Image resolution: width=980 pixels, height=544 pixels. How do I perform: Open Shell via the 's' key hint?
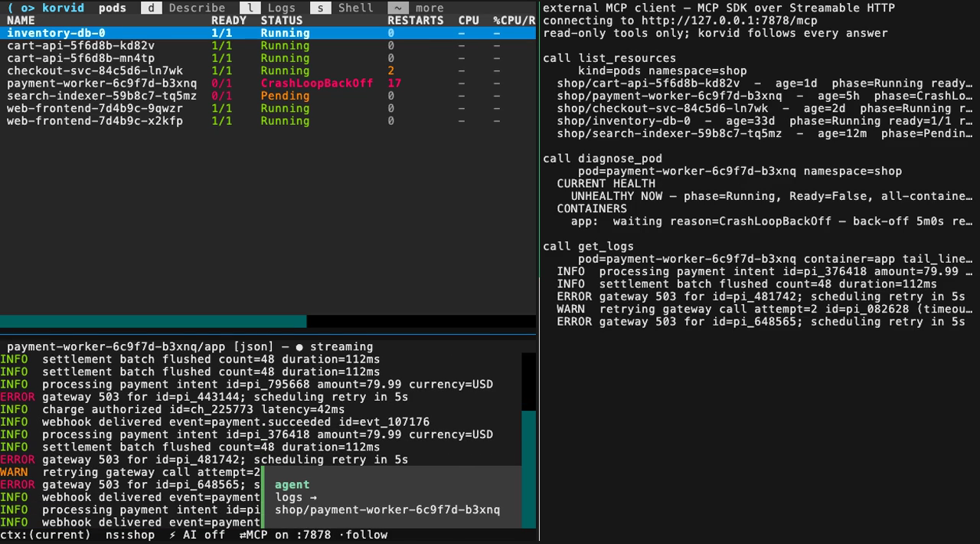click(x=320, y=8)
